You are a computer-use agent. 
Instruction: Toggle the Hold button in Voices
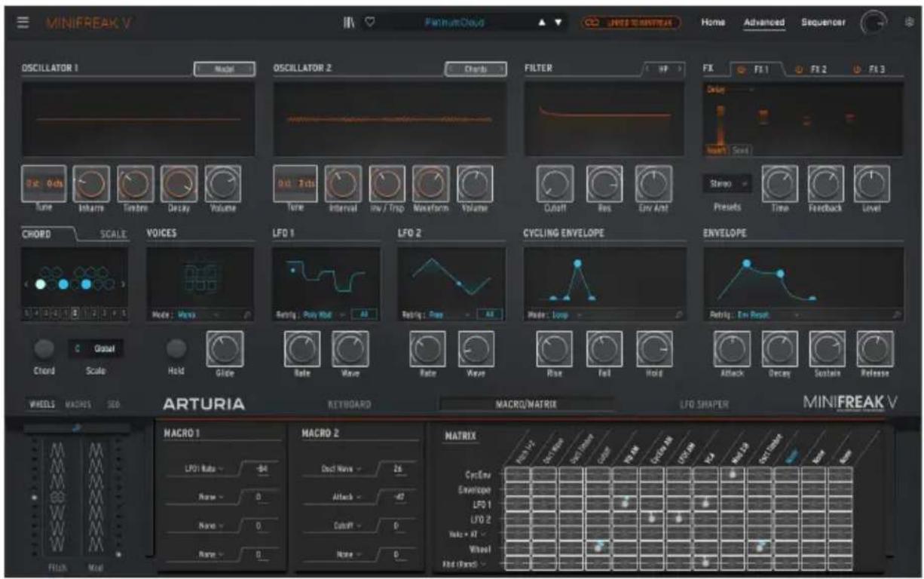click(176, 348)
